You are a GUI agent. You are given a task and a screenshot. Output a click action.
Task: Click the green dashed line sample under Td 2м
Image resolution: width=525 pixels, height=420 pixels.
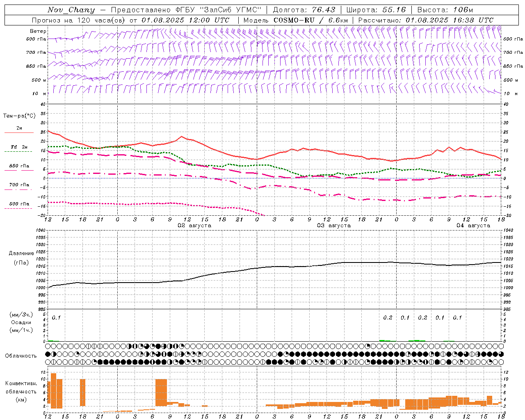point(18,151)
